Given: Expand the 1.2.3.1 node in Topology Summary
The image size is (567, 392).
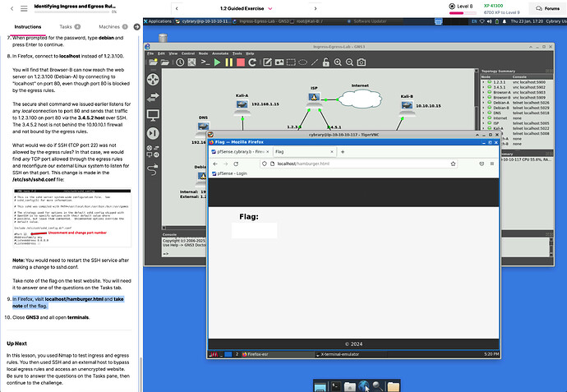Looking at the screenshot, I should pos(483,83).
